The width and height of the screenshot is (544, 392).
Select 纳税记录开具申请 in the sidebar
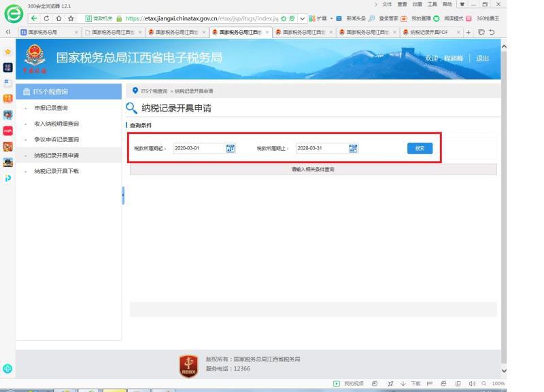[x=56, y=156]
